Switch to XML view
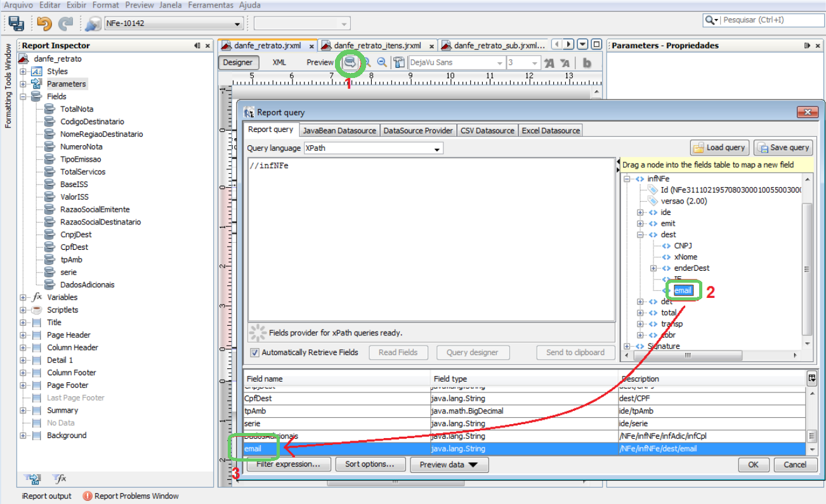 [279, 62]
